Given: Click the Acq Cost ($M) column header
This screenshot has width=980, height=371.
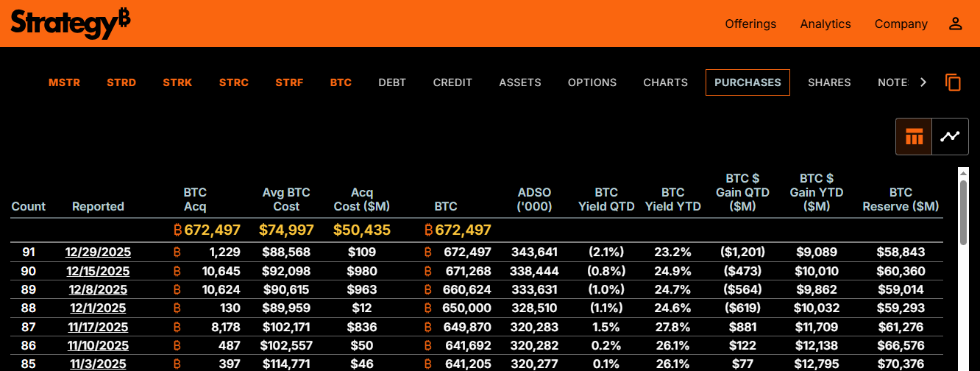Looking at the screenshot, I should 361,199.
